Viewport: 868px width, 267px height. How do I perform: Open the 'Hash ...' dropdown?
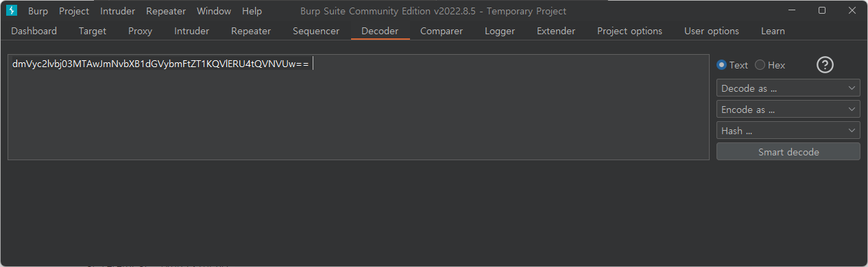click(788, 130)
